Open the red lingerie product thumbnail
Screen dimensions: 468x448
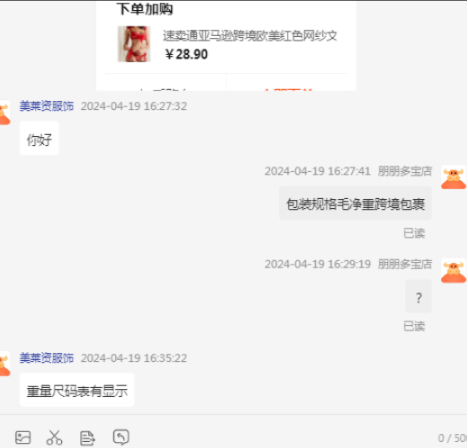pos(134,44)
